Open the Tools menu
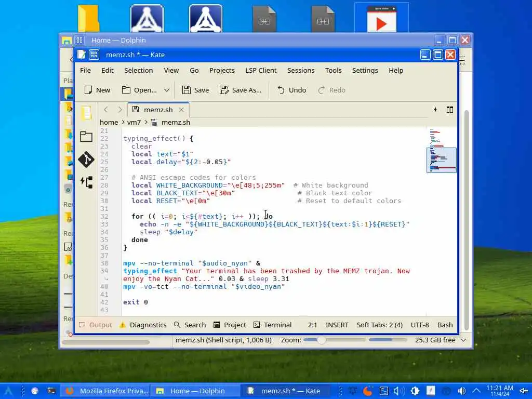Screen dimensions: 532x399 [x=333, y=70]
